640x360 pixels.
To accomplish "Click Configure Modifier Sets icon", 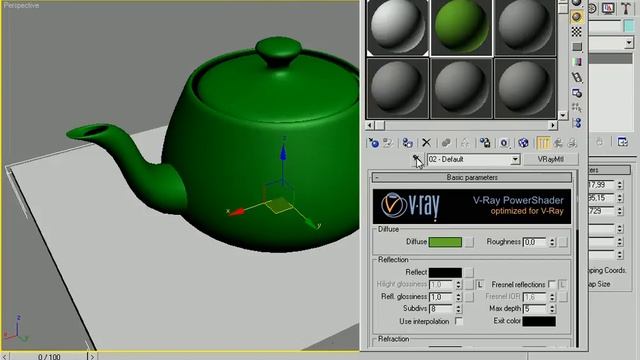I will coord(622,142).
